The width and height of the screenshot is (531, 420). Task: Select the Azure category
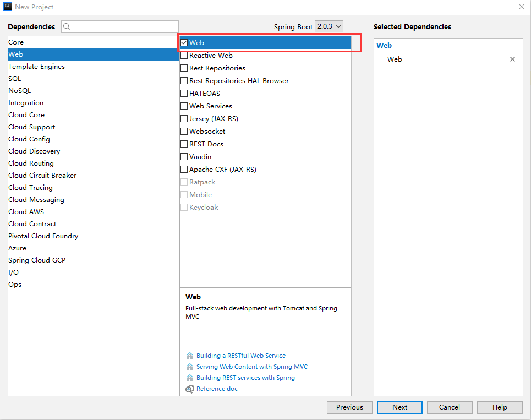coord(94,248)
